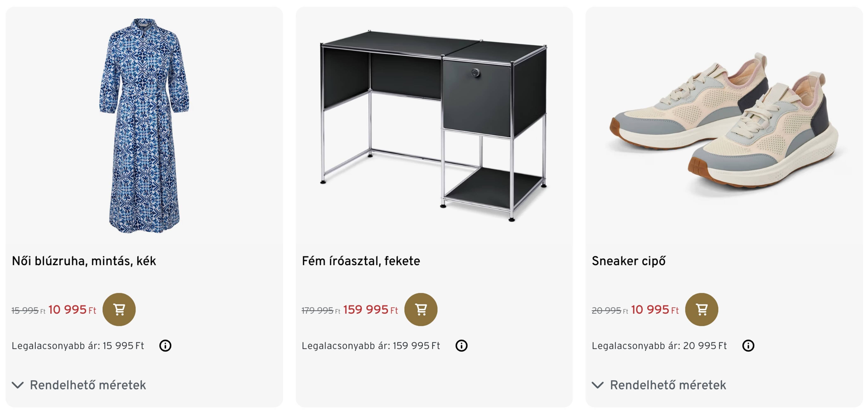Expand Rendelhető méretek under the sneakers
Screen dimensions: 868x413
tap(659, 385)
